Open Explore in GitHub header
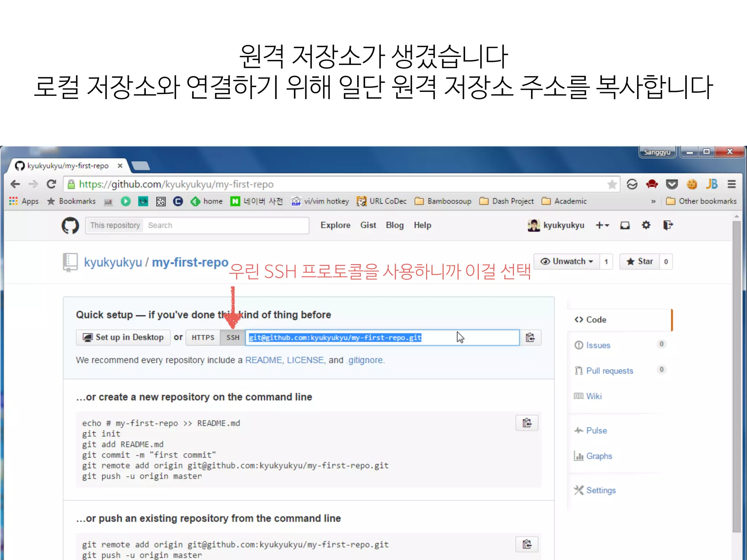Screen dimensions: 747x560 tap(335, 225)
